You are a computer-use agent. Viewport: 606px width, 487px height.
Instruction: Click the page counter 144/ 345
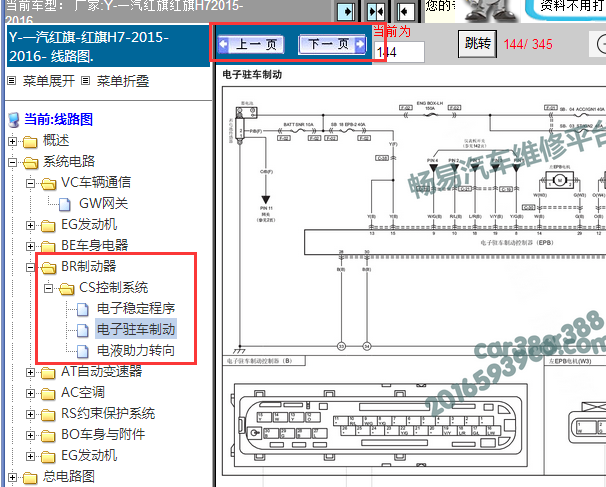[x=528, y=44]
